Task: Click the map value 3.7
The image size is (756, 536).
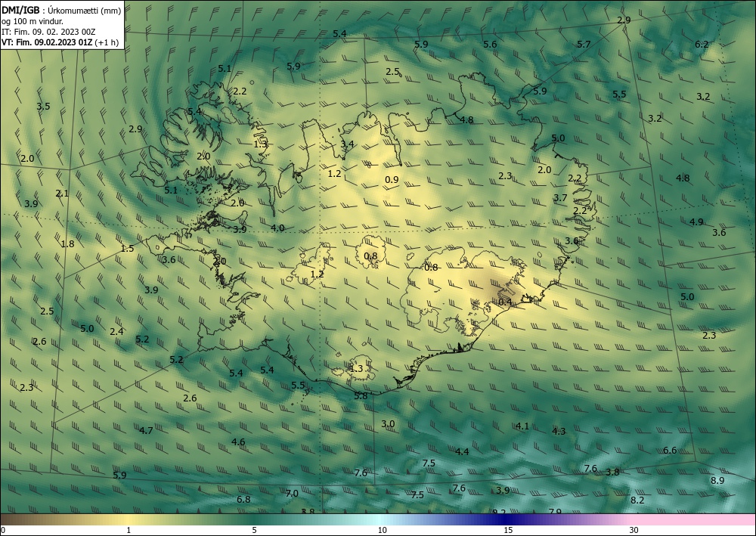Action: click(x=560, y=197)
